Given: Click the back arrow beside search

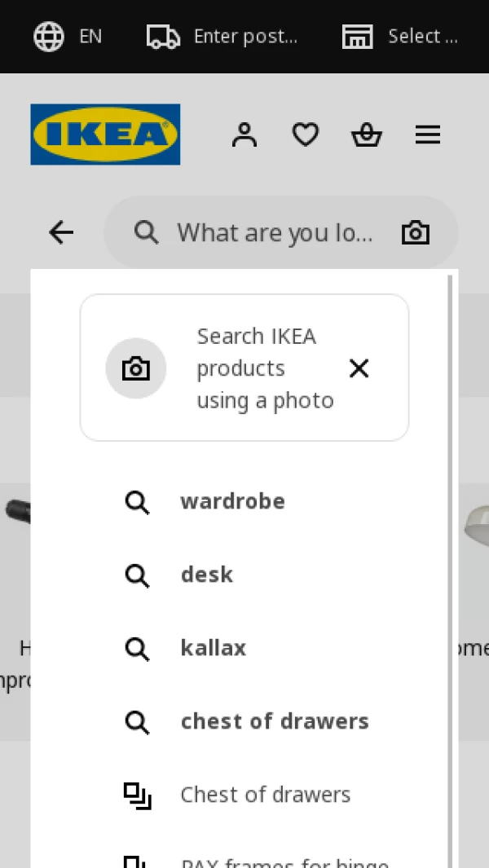Looking at the screenshot, I should pos(61,233).
